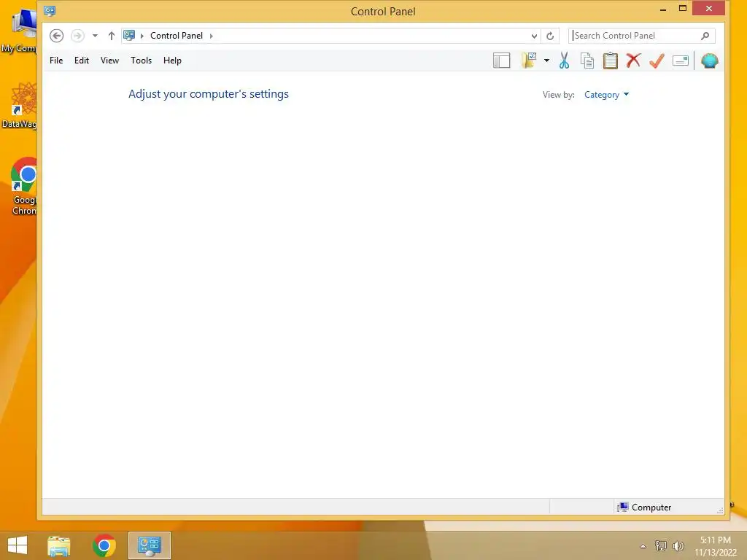Click Adjust your computer's settings heading
The height and width of the screenshot is (560, 747).
208,94
